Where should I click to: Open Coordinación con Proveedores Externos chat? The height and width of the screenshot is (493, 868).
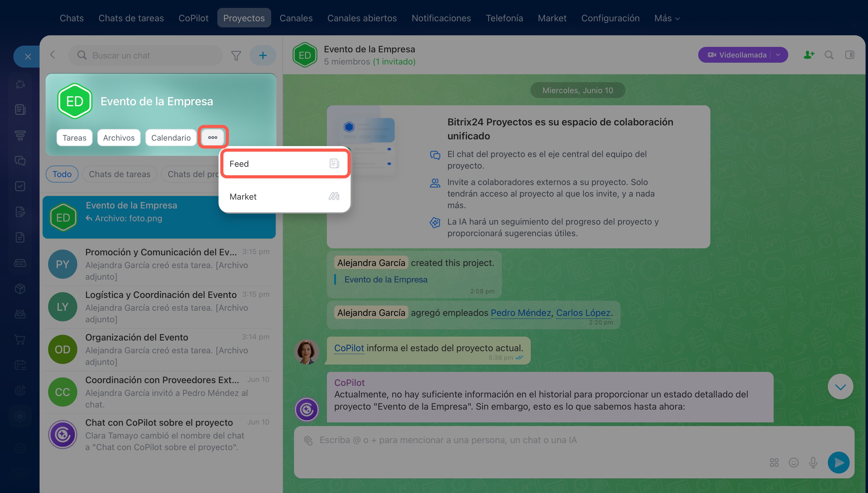coord(159,393)
